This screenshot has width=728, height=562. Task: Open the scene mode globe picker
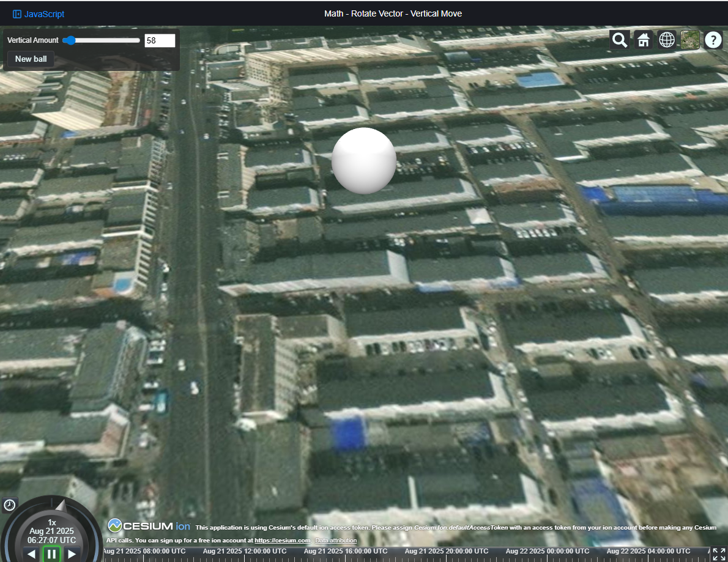coord(667,40)
